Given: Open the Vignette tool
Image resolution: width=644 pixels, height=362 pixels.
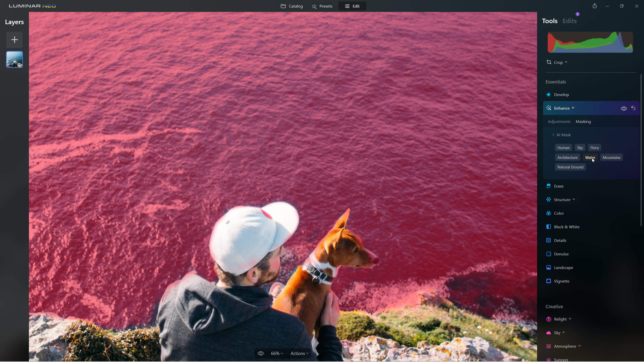Looking at the screenshot, I should [561, 281].
